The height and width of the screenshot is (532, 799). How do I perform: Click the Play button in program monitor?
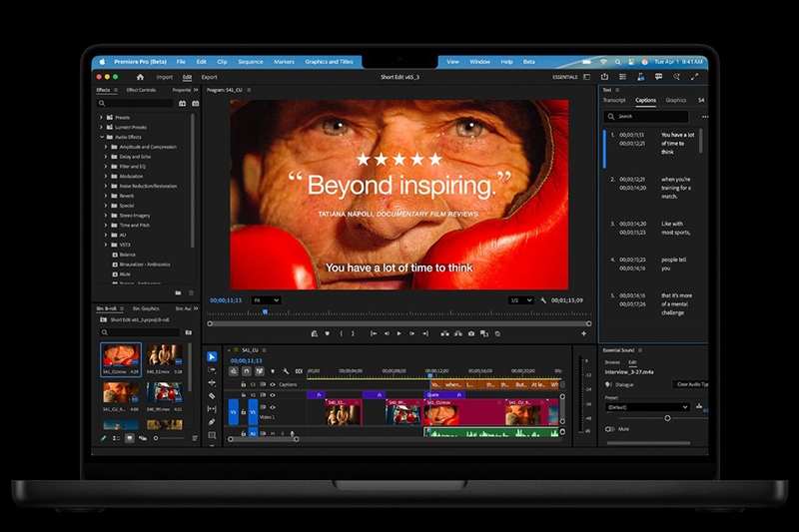pyautogui.click(x=399, y=334)
